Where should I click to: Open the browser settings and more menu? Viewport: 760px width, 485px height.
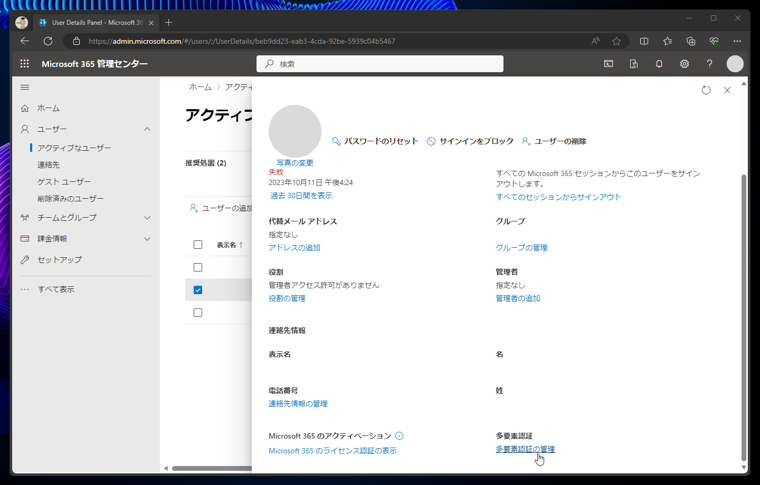tap(737, 41)
